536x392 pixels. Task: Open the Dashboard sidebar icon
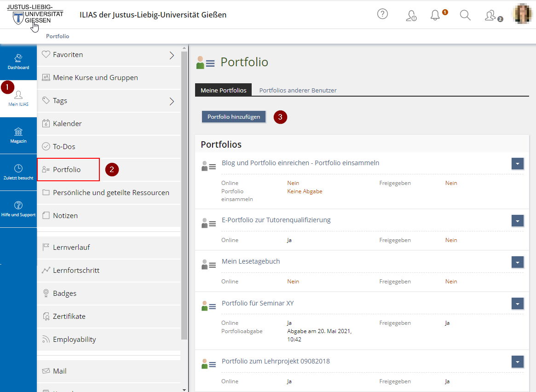[18, 62]
